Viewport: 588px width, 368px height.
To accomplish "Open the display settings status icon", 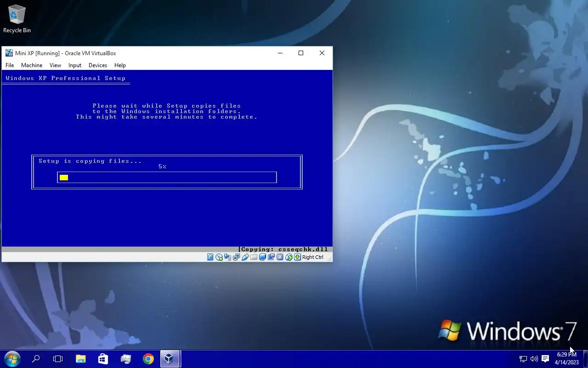I will pos(262,257).
